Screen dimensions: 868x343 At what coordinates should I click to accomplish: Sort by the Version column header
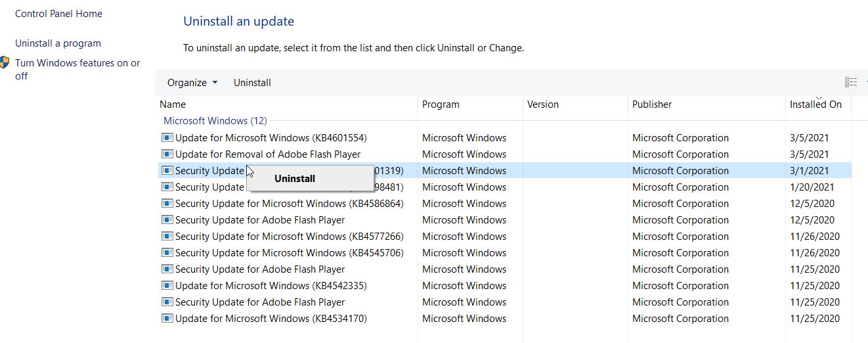543,104
